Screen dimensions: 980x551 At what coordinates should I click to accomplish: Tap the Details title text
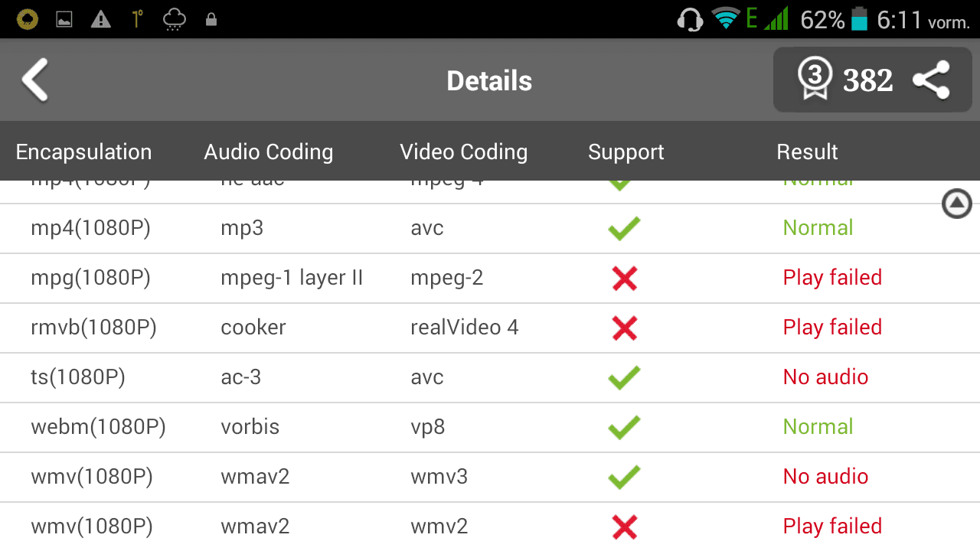[x=489, y=80]
